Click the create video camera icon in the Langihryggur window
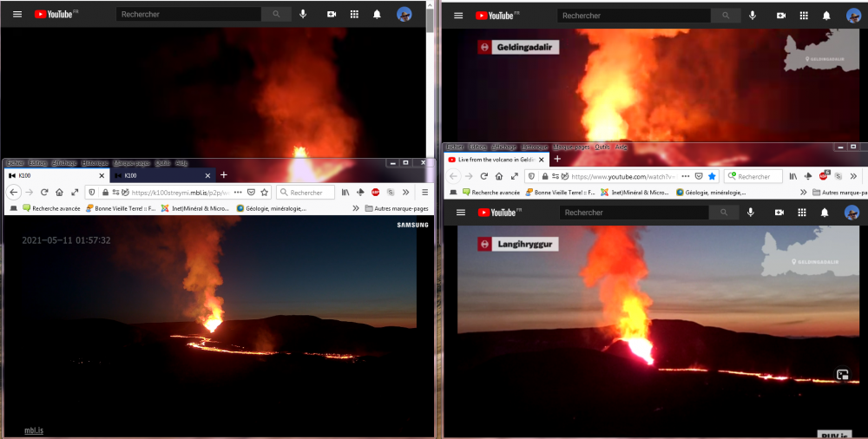 (779, 213)
